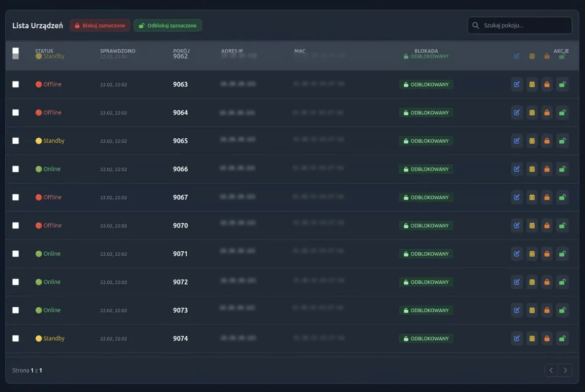The height and width of the screenshot is (392, 585).
Task: Click the next page arrow
Action: (565, 370)
